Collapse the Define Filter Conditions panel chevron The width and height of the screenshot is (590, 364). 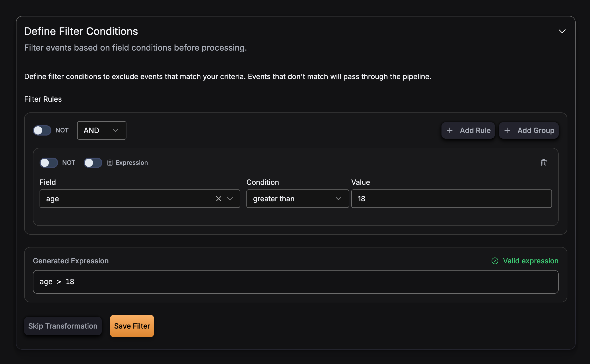pos(562,31)
